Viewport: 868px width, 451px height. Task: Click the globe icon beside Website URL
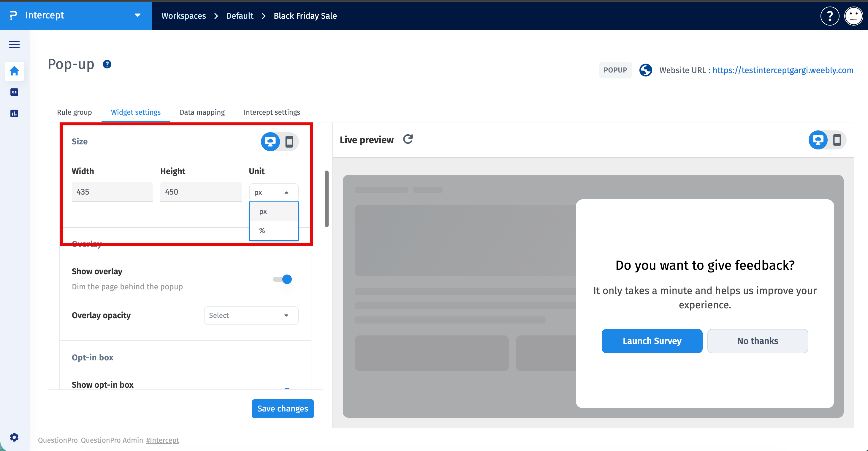(646, 70)
